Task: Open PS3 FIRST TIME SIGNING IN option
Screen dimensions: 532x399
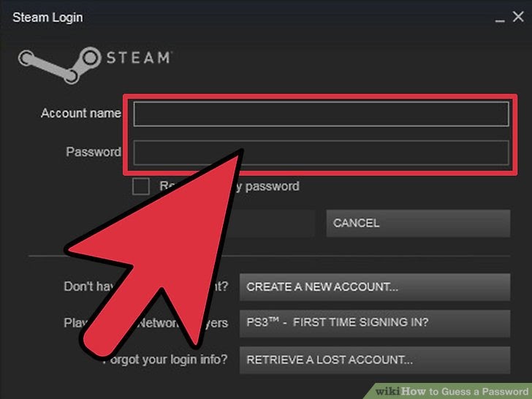Action: pyautogui.click(x=375, y=323)
